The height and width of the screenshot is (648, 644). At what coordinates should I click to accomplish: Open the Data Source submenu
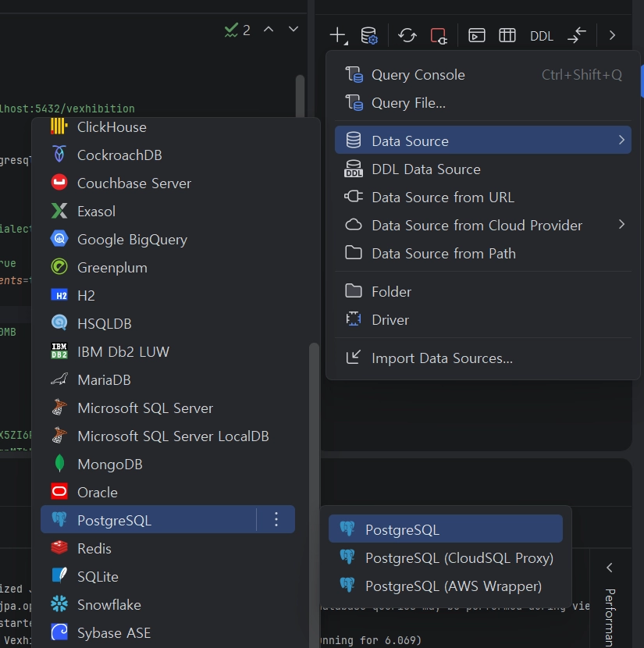(483, 141)
